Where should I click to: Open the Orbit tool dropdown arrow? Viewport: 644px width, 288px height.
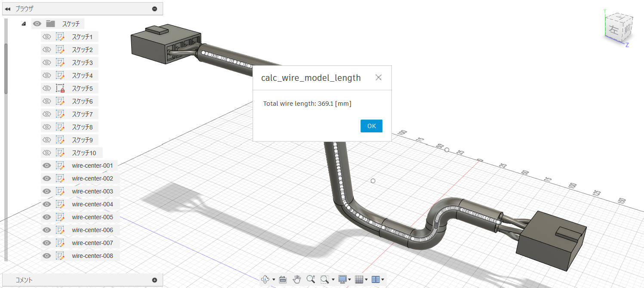click(x=274, y=279)
